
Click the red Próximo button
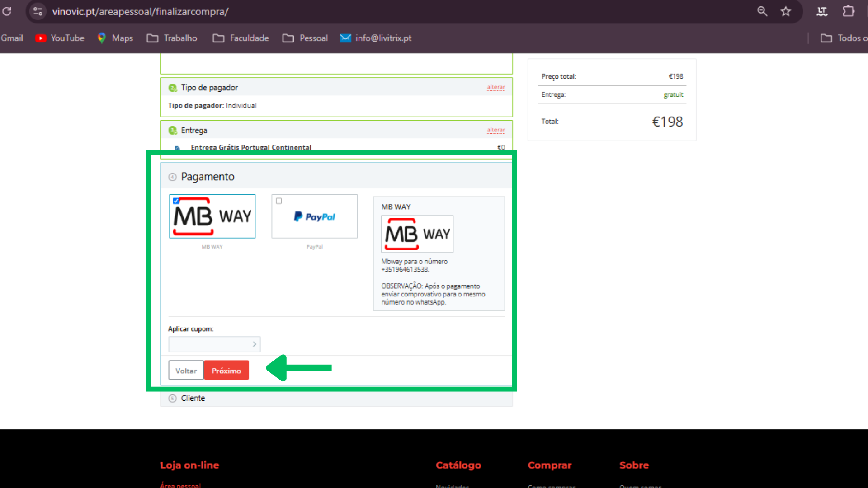coord(226,371)
